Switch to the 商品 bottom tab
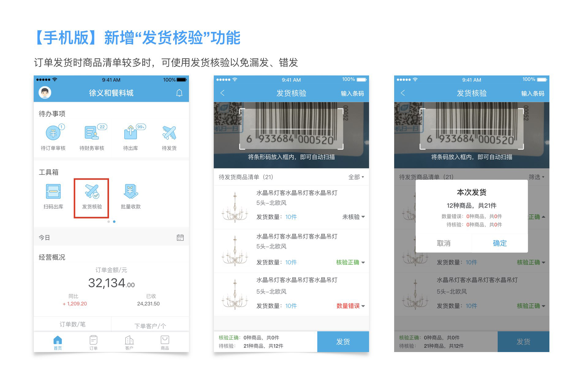The image size is (588, 368). click(x=165, y=342)
